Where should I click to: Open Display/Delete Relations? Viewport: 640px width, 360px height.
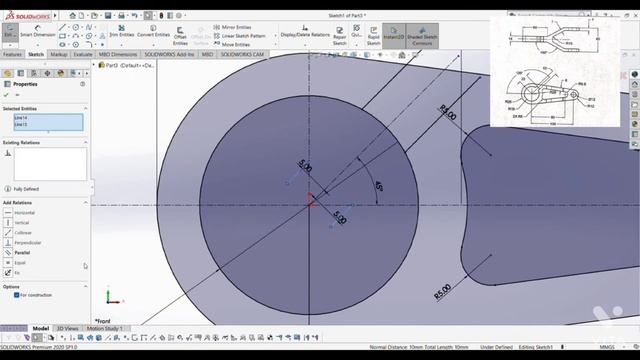click(305, 31)
